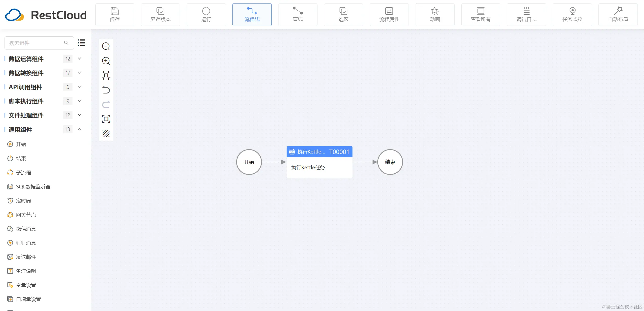This screenshot has height=311, width=644.
Task: Click the Save (保存) toolbar button
Action: (x=115, y=15)
